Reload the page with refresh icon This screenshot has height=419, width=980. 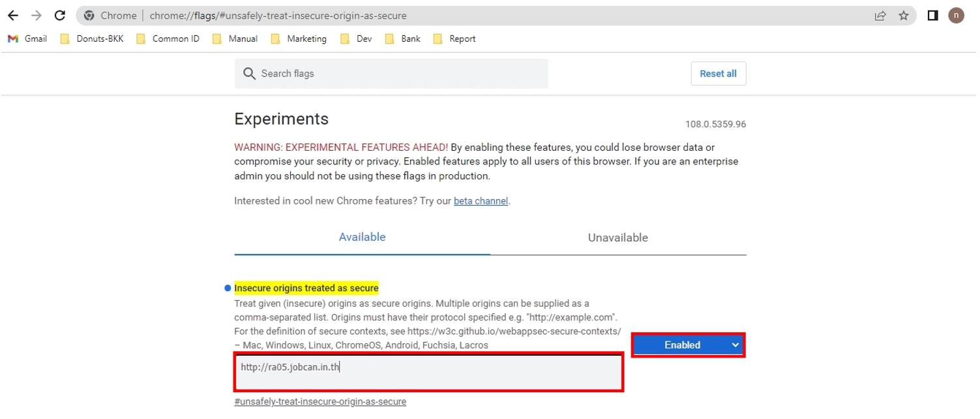point(59,16)
